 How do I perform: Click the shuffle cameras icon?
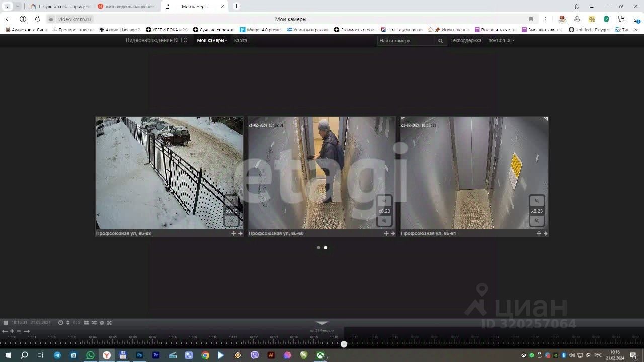click(94, 323)
